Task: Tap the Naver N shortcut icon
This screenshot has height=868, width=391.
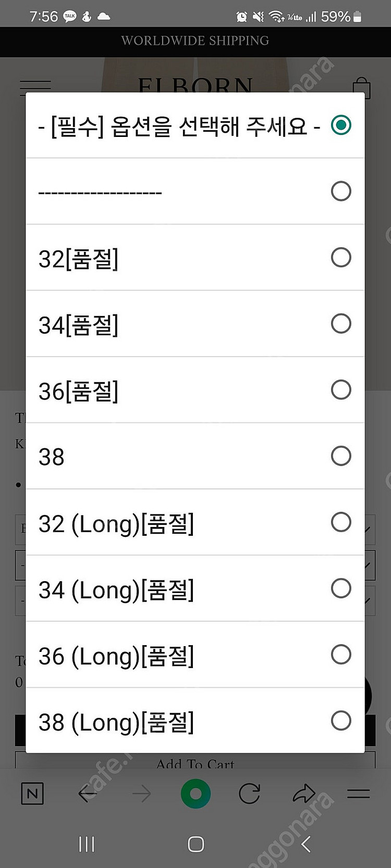Action: 32,794
